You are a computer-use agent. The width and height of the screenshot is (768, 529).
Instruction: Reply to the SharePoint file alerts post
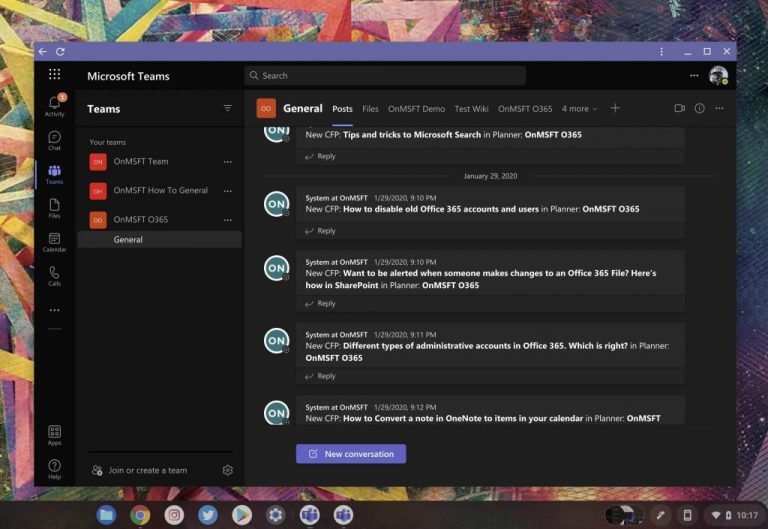click(320, 304)
